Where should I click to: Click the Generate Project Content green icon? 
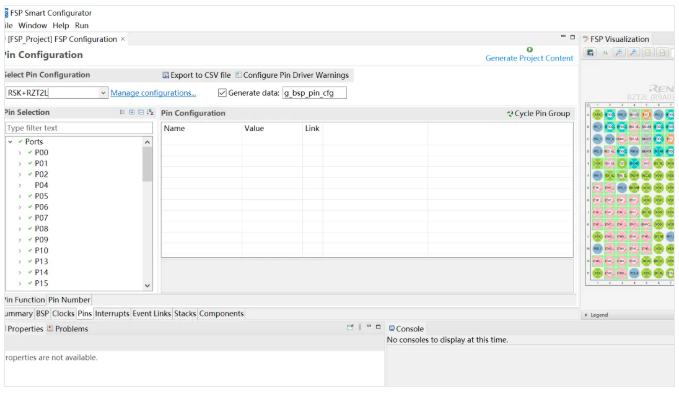529,50
